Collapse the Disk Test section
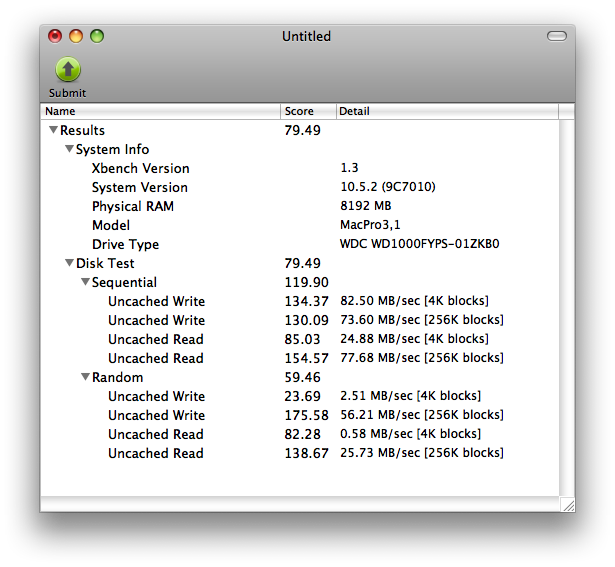 [69, 263]
